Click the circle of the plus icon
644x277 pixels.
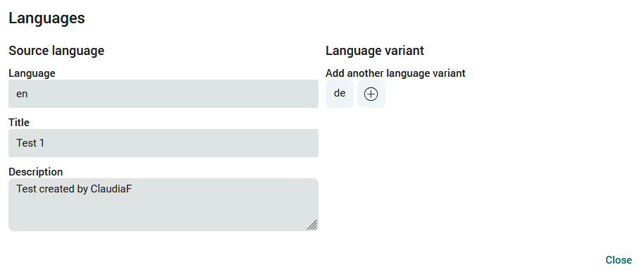[x=371, y=94]
